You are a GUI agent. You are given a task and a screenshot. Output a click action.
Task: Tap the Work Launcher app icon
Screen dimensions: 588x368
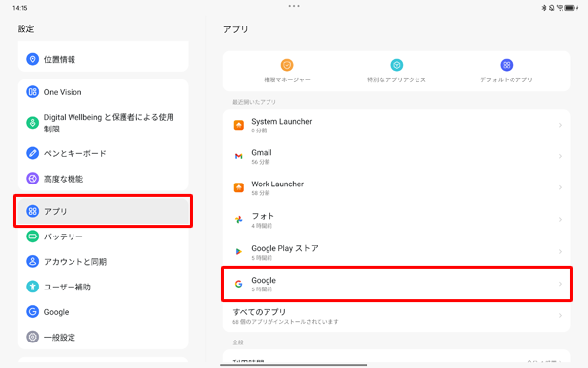[239, 187]
